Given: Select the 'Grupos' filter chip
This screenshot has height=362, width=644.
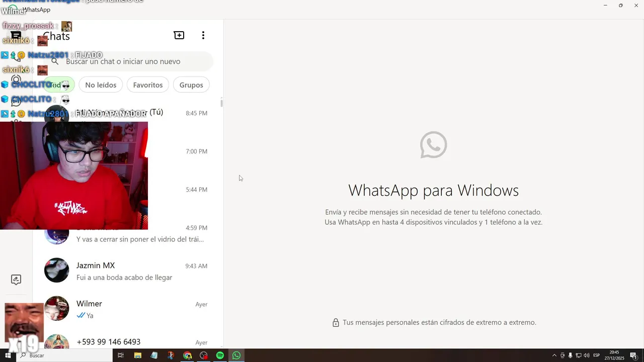Looking at the screenshot, I should pyautogui.click(x=191, y=85).
